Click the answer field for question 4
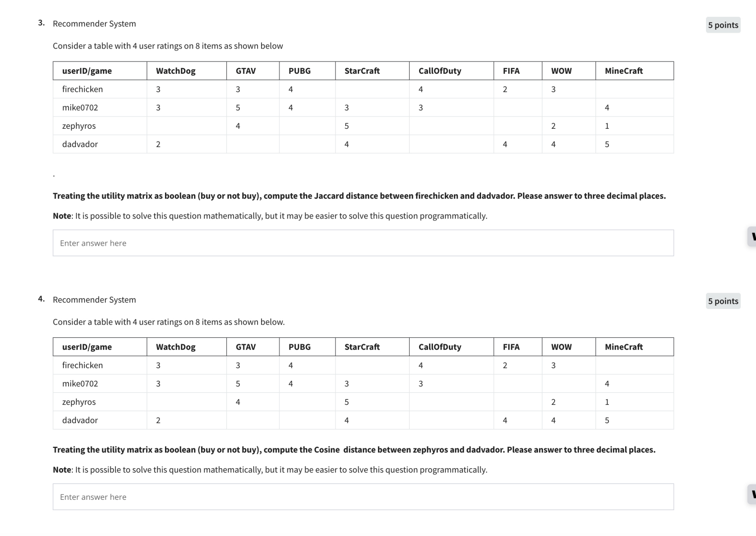756x536 pixels. [363, 496]
